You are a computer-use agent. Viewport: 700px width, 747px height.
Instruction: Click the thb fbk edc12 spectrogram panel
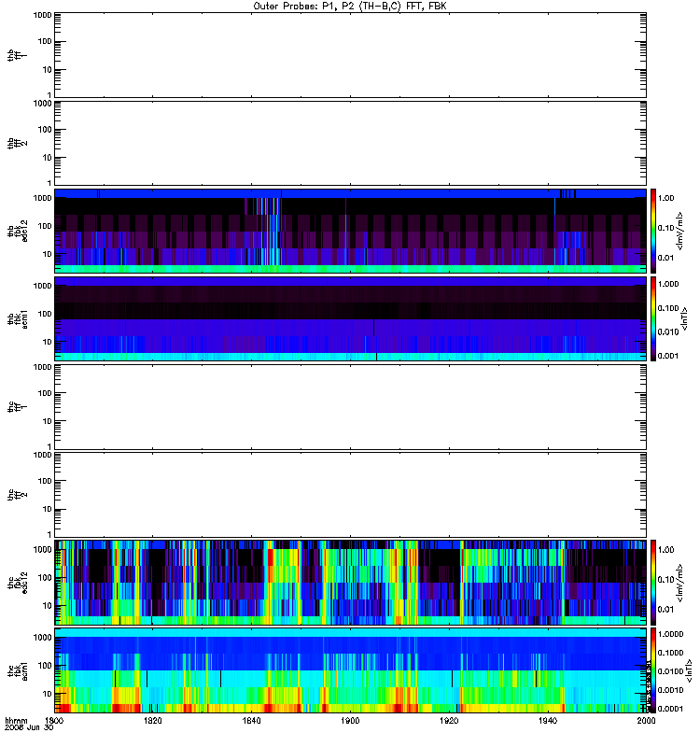coord(350,231)
